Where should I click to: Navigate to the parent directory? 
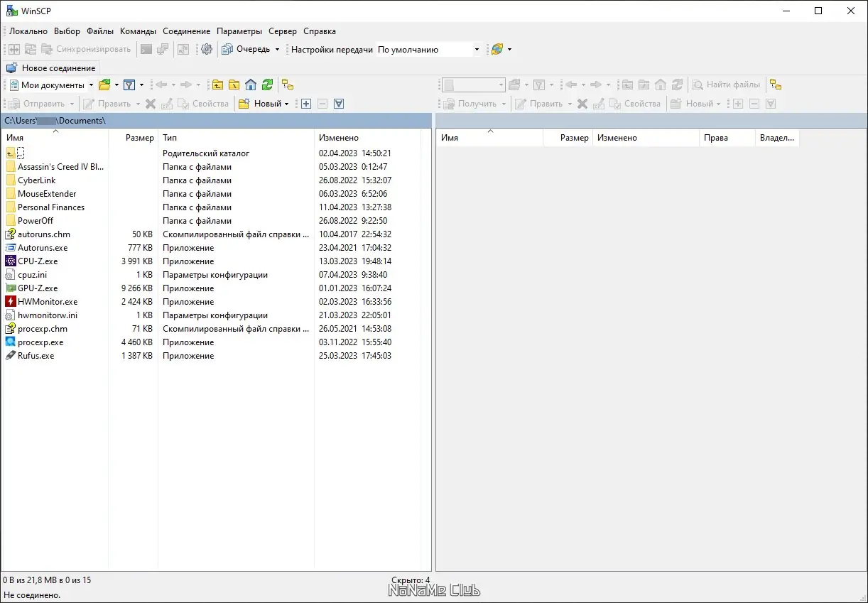(x=217, y=85)
